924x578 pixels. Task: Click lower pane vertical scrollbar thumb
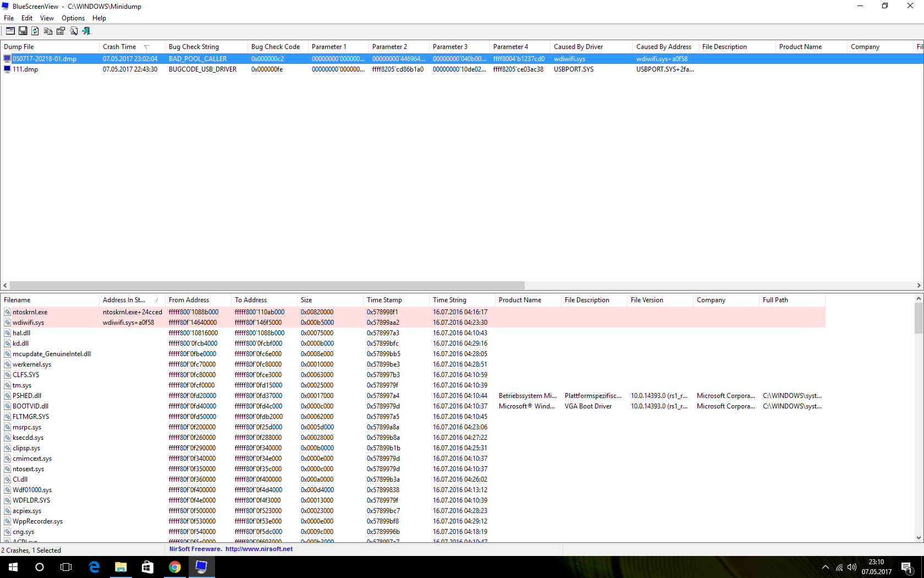pos(919,318)
